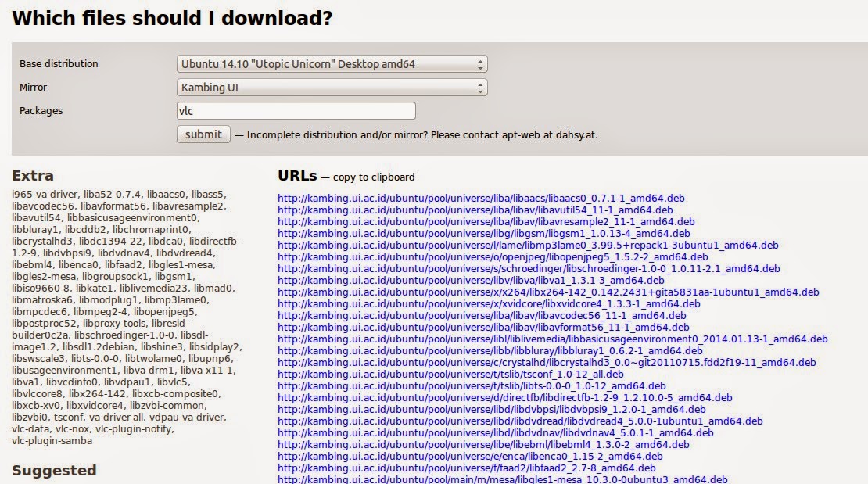Open the libmp3lame0 deb link

(x=528, y=245)
